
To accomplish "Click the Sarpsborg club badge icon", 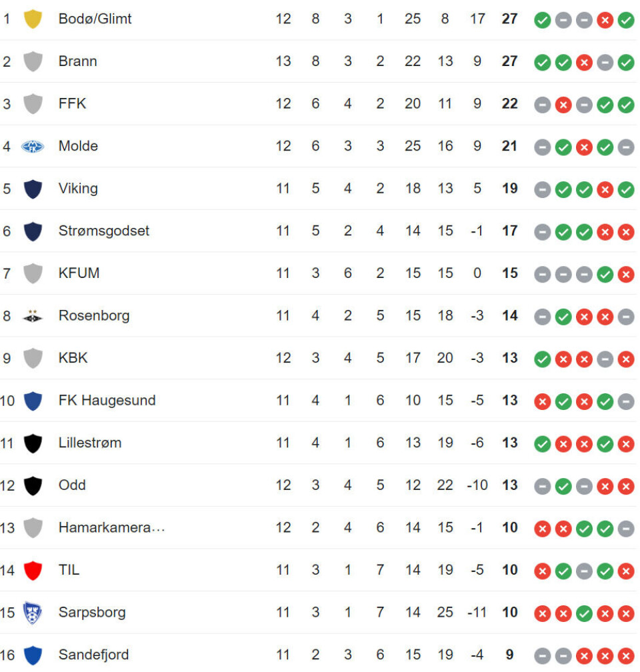I will [x=33, y=613].
